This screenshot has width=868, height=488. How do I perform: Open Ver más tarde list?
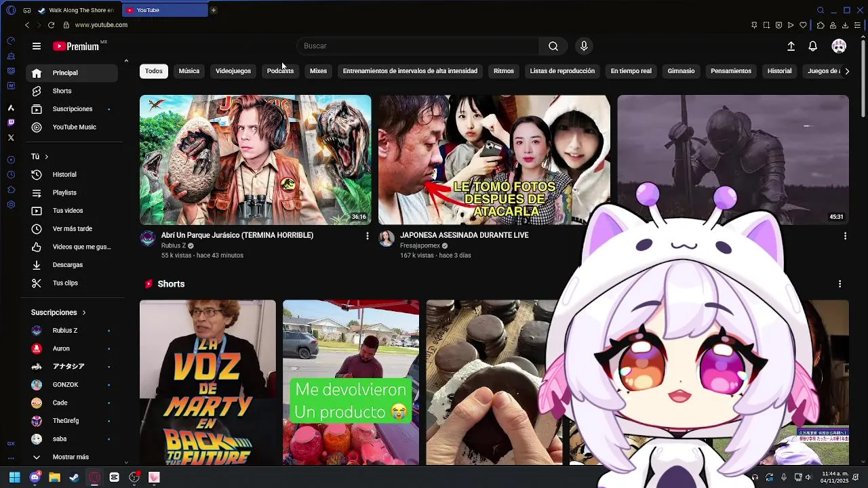(72, 229)
